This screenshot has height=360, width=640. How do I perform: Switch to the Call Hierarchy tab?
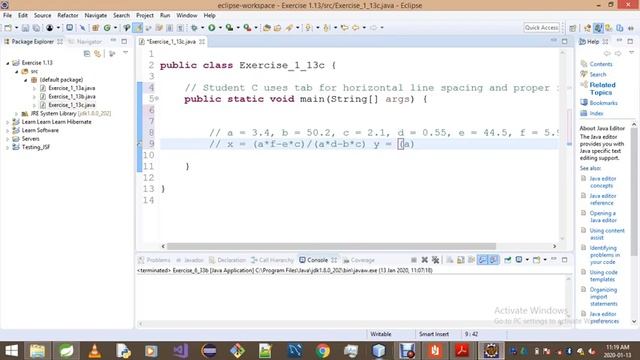click(x=272, y=260)
